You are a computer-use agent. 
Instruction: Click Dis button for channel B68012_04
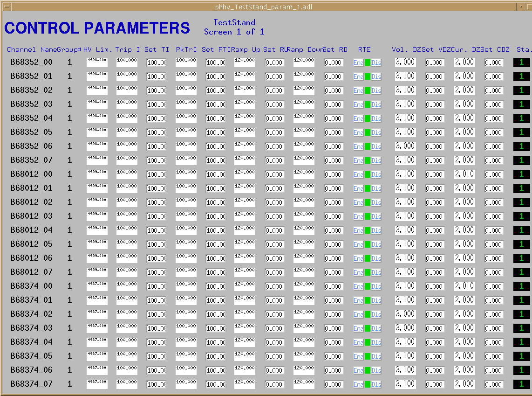coord(376,230)
